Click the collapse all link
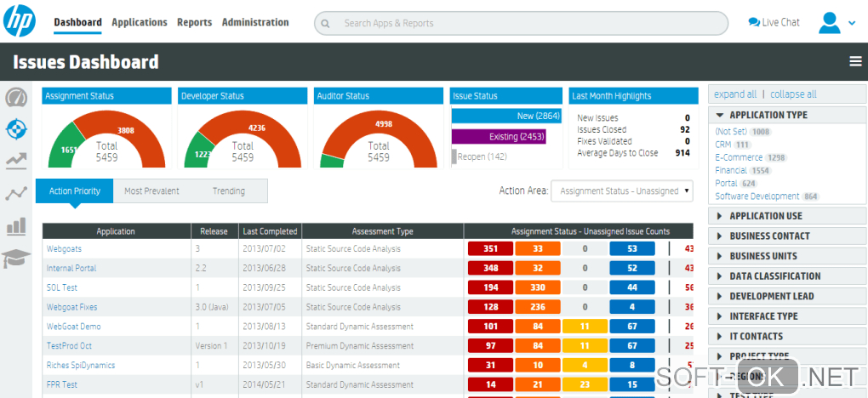The width and height of the screenshot is (868, 398). pyautogui.click(x=793, y=94)
